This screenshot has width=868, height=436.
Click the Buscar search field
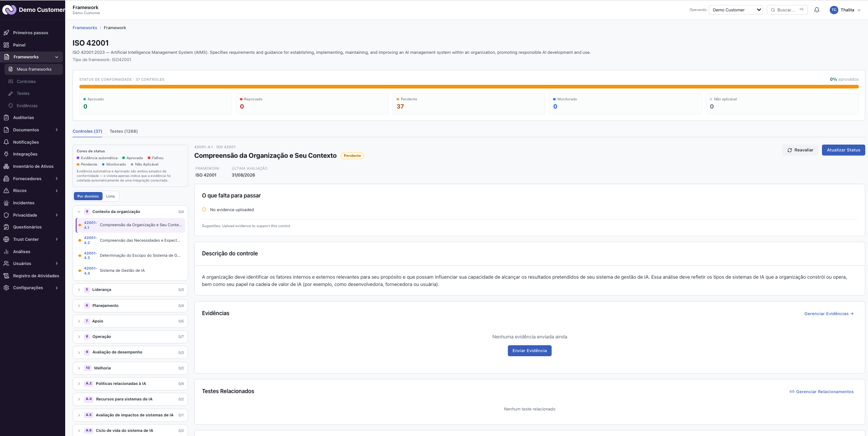coord(787,10)
